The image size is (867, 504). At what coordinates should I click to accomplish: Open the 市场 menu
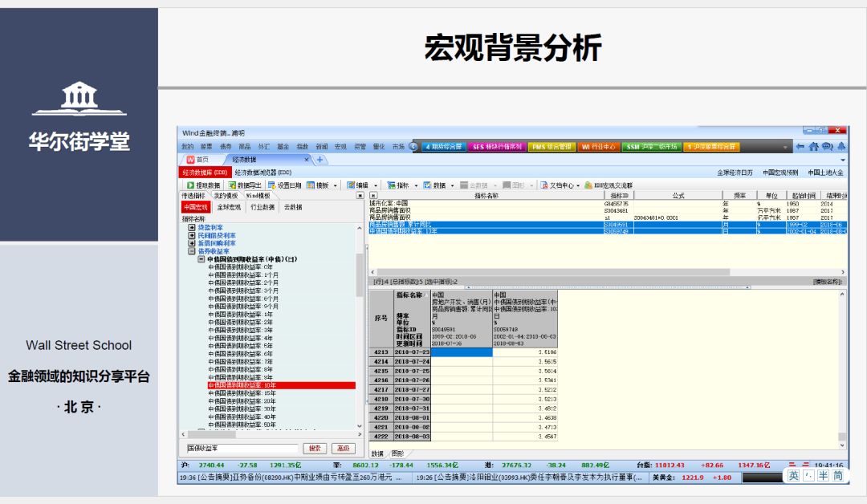[398, 147]
